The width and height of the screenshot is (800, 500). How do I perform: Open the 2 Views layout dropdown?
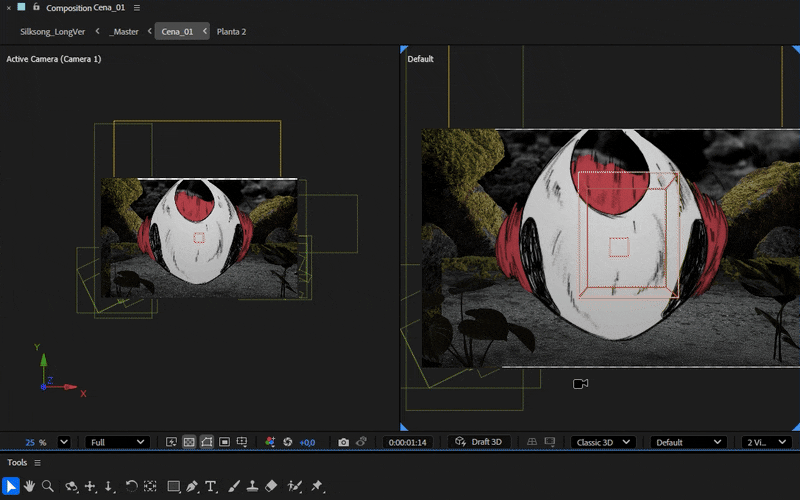[767, 442]
